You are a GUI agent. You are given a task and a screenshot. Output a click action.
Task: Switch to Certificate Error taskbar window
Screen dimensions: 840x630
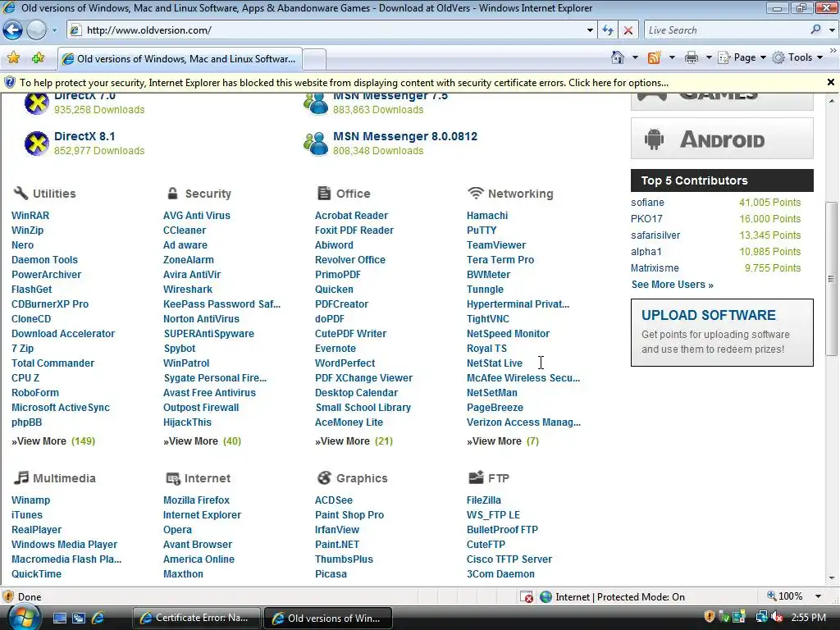(x=197, y=618)
